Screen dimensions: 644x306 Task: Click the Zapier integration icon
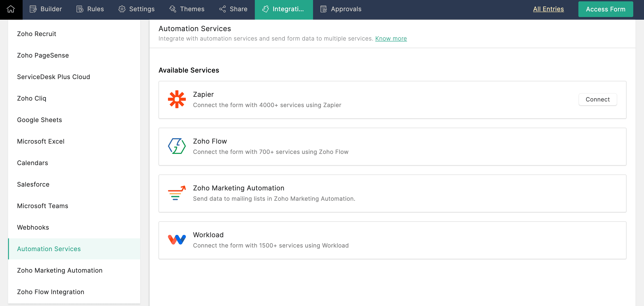coord(176,99)
